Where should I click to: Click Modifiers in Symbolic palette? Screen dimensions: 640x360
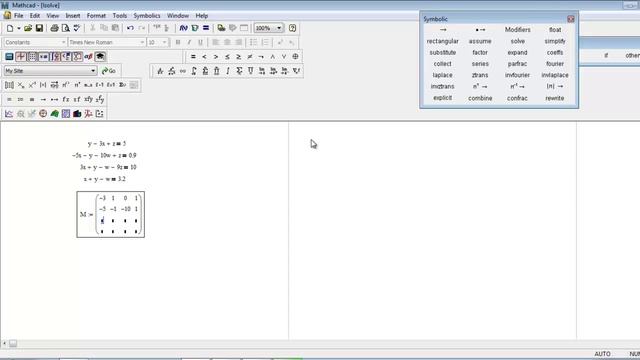pos(517,30)
